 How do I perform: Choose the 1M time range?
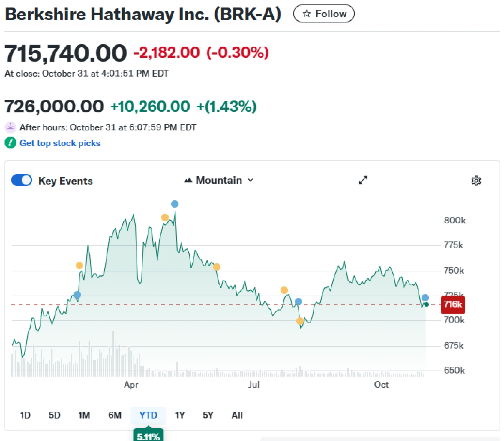(x=84, y=415)
